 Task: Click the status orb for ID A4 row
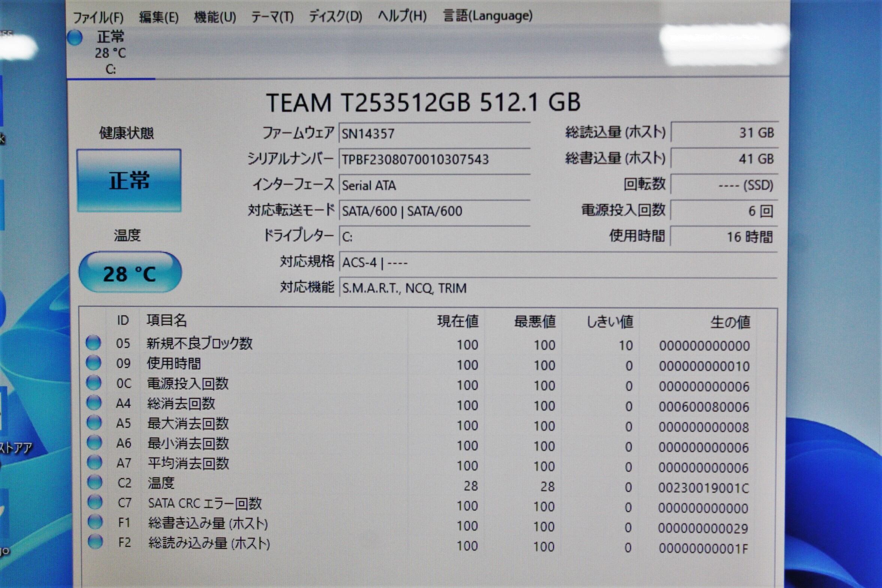tap(94, 403)
